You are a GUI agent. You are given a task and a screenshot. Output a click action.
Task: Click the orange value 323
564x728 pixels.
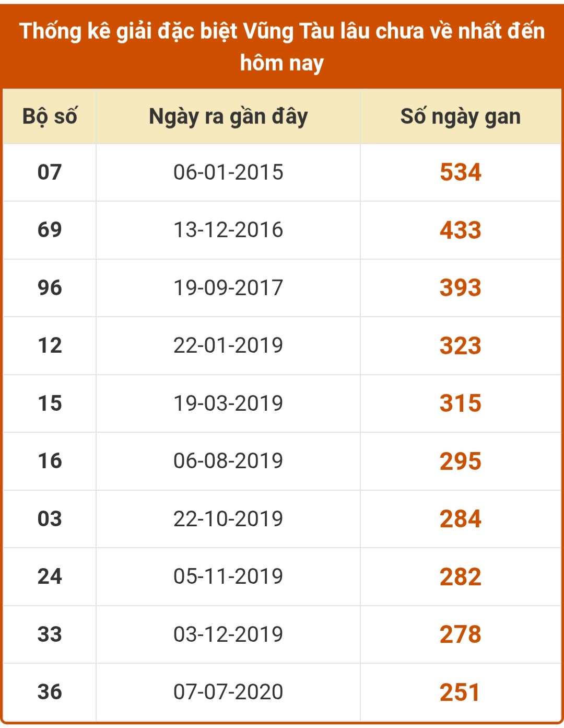click(x=460, y=345)
